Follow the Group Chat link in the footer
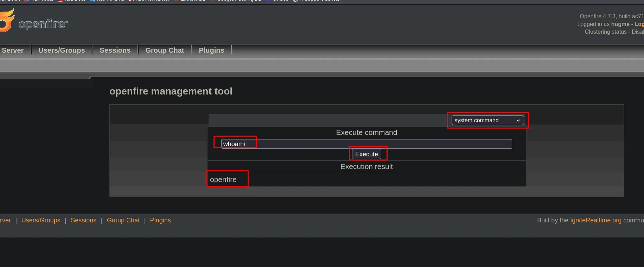Image resolution: width=644 pixels, height=267 pixels. coord(123,220)
